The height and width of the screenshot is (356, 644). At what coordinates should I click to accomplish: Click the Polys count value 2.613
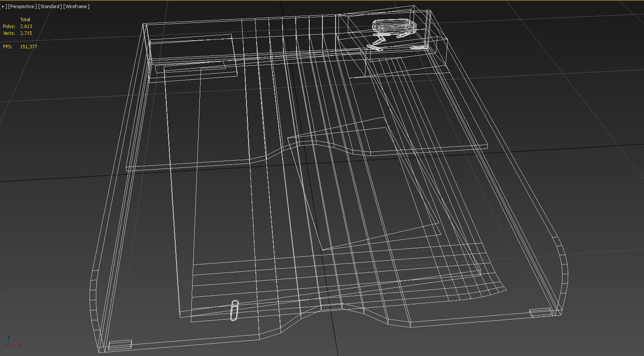tap(26, 26)
